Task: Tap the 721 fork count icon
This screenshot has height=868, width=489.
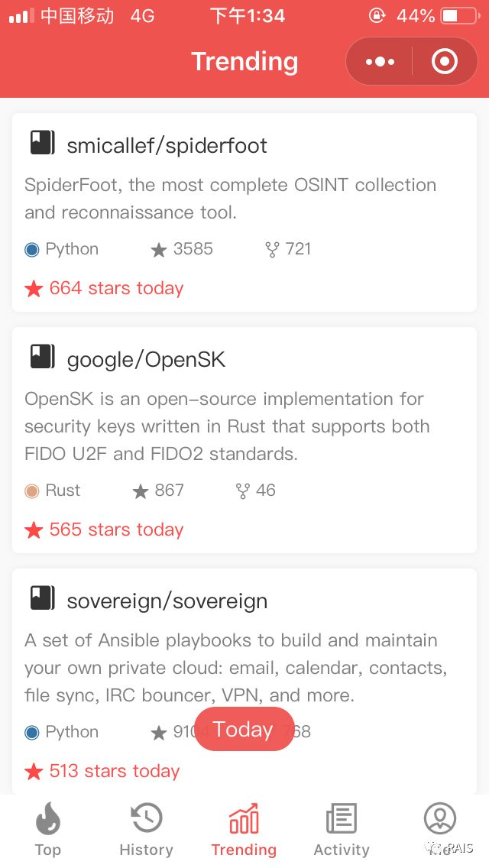Action: click(x=271, y=250)
